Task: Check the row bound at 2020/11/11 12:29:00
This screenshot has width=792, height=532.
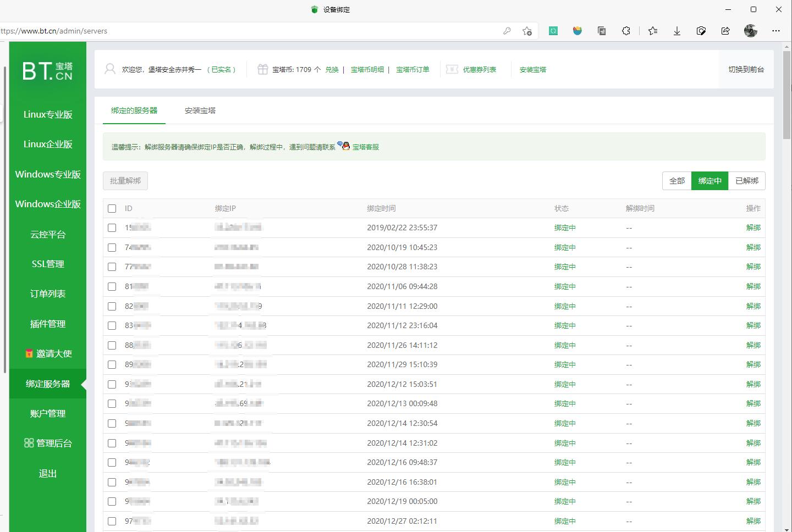Action: [x=112, y=306]
